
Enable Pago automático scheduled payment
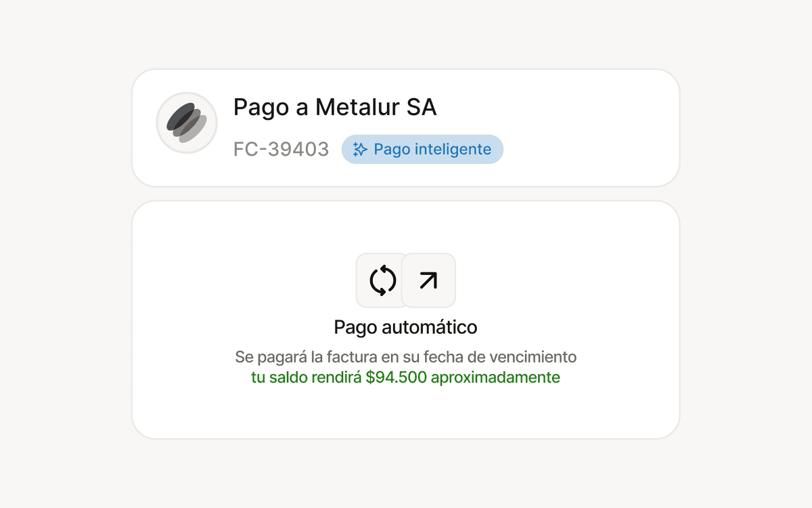coord(405,327)
